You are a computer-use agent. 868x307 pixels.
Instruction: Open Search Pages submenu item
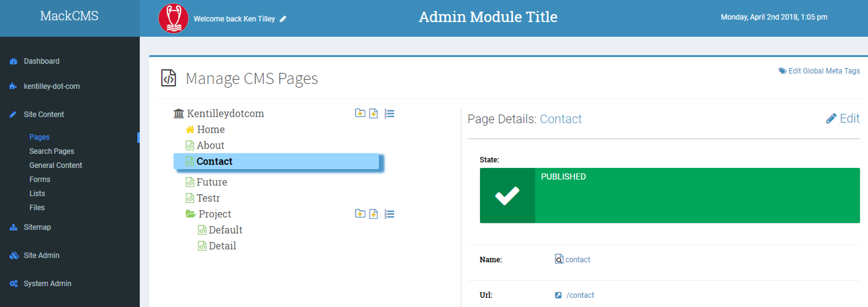click(x=51, y=151)
